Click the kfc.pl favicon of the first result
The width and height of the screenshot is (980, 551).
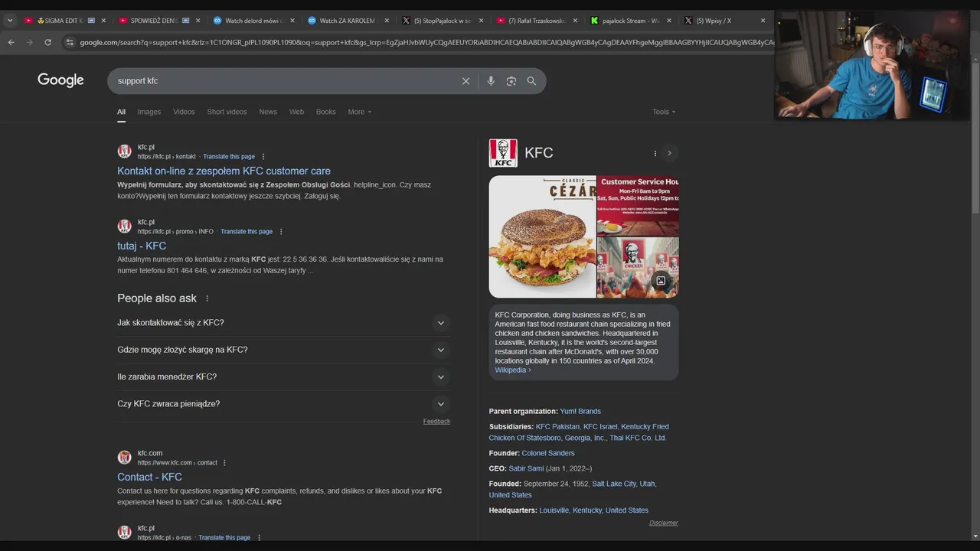point(124,152)
